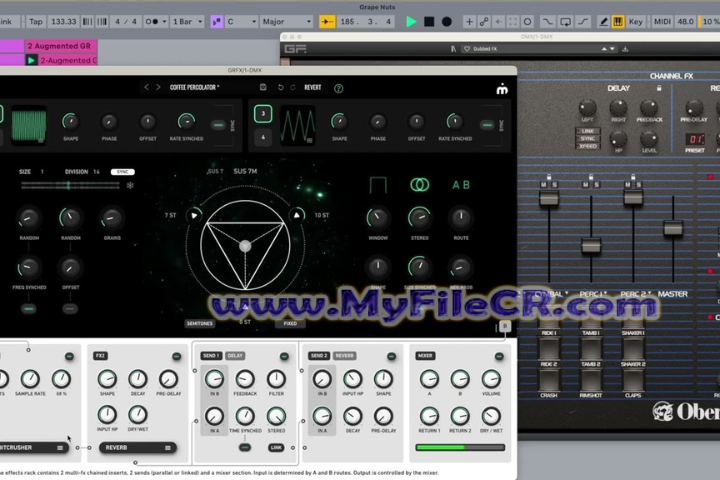Toggle the MIXER section power switch

coord(499,356)
